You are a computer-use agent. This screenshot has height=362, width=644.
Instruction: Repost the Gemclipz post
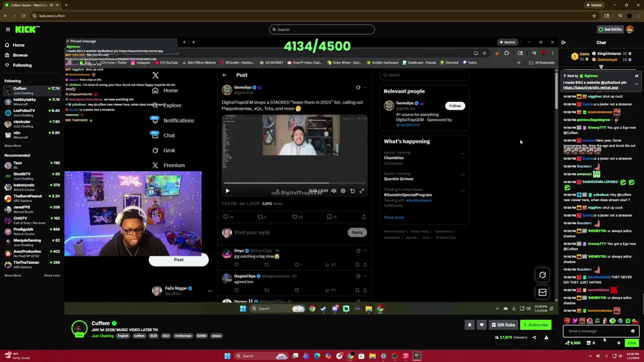[260, 217]
